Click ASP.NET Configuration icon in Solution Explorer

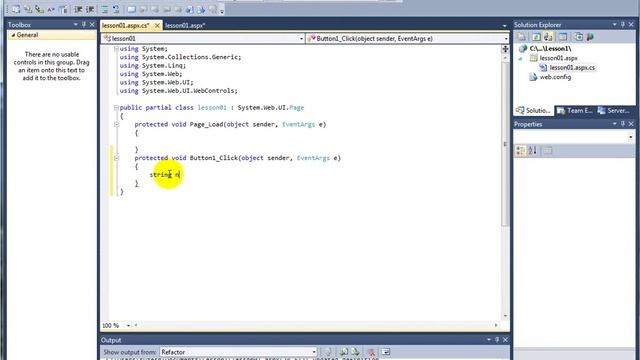[x=590, y=37]
